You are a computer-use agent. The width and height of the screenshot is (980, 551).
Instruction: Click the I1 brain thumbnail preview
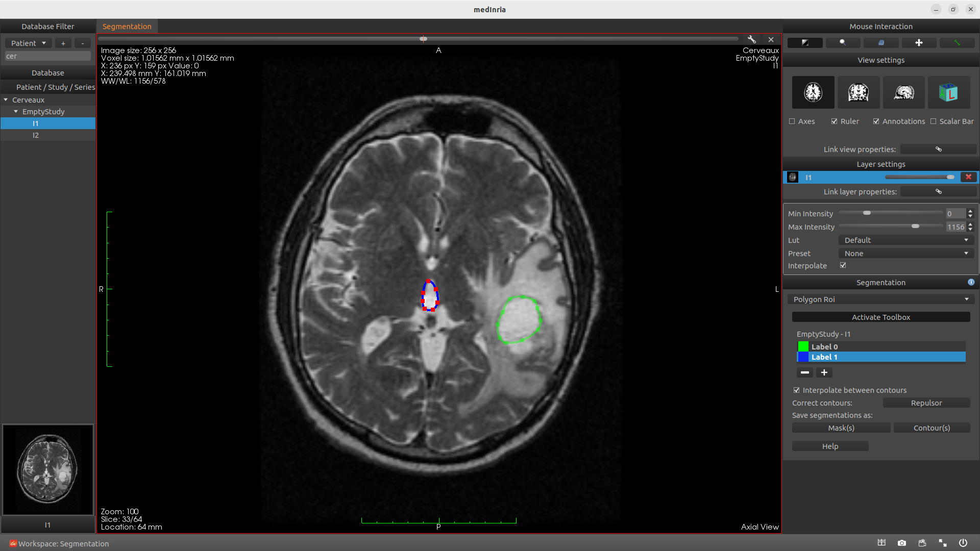click(48, 470)
